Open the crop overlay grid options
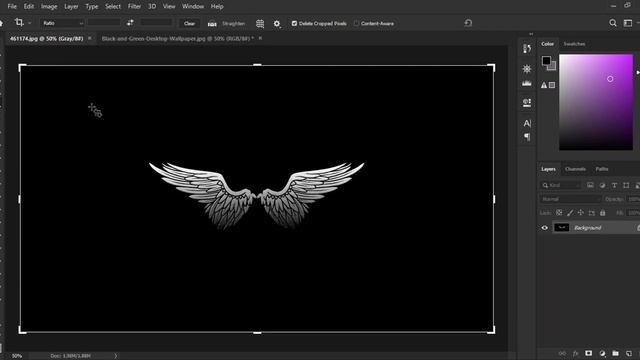The width and height of the screenshot is (640, 360). coord(260,24)
